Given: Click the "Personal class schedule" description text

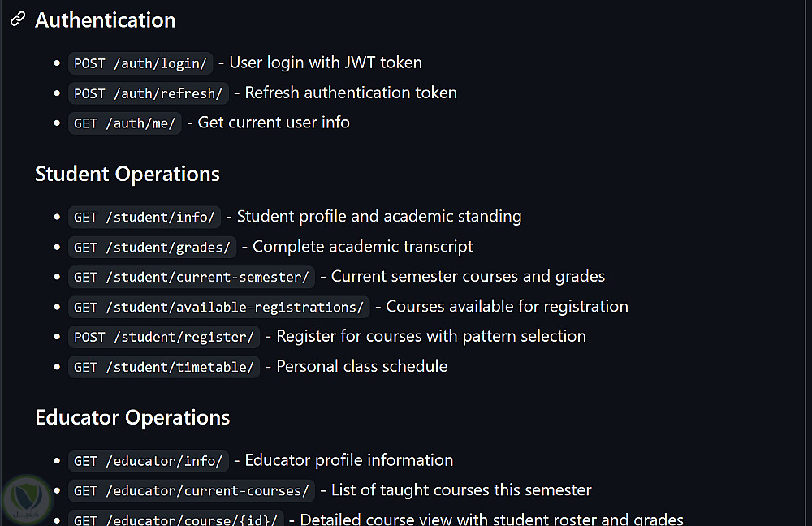Looking at the screenshot, I should pos(362,366).
